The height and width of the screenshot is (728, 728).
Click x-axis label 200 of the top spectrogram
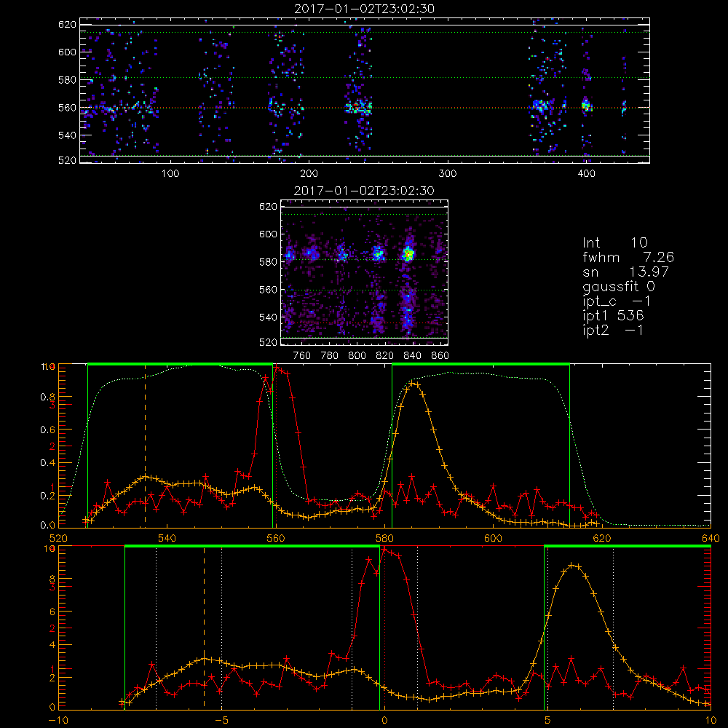309,174
